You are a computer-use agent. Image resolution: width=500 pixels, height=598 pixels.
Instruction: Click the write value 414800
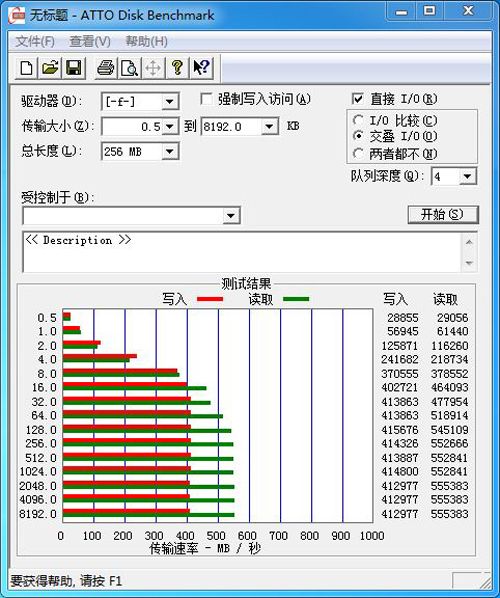(400, 471)
